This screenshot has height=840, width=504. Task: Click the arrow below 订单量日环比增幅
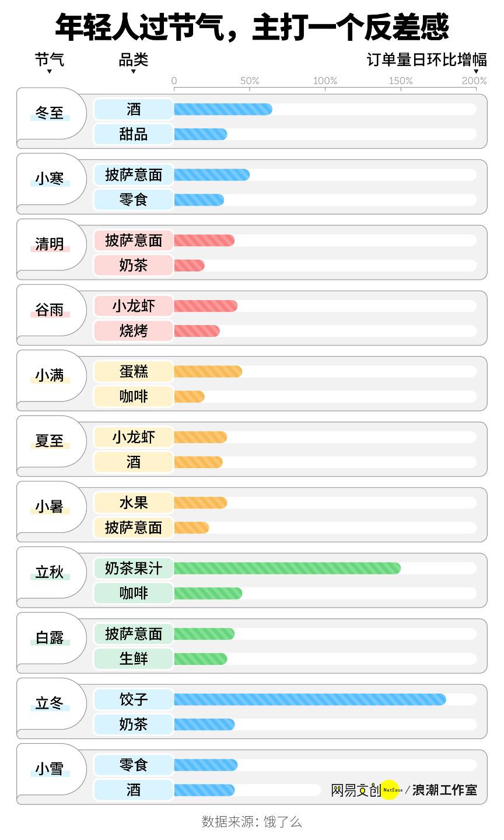point(476,72)
